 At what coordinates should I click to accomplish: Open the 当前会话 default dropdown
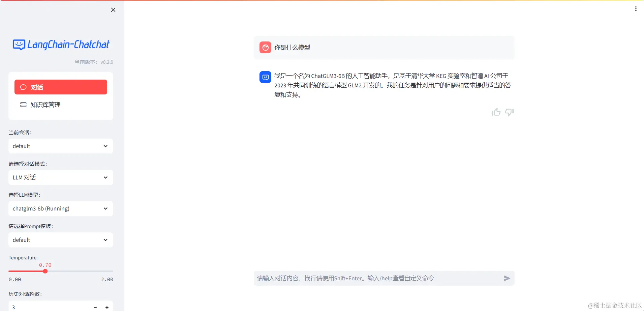click(x=61, y=146)
